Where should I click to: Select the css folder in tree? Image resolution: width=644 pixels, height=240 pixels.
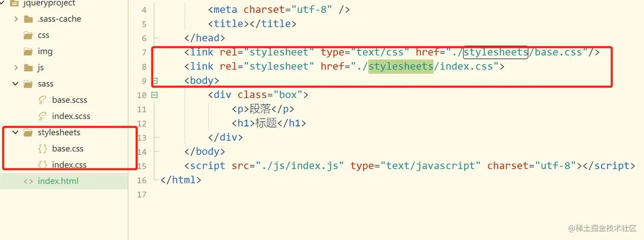tap(43, 35)
